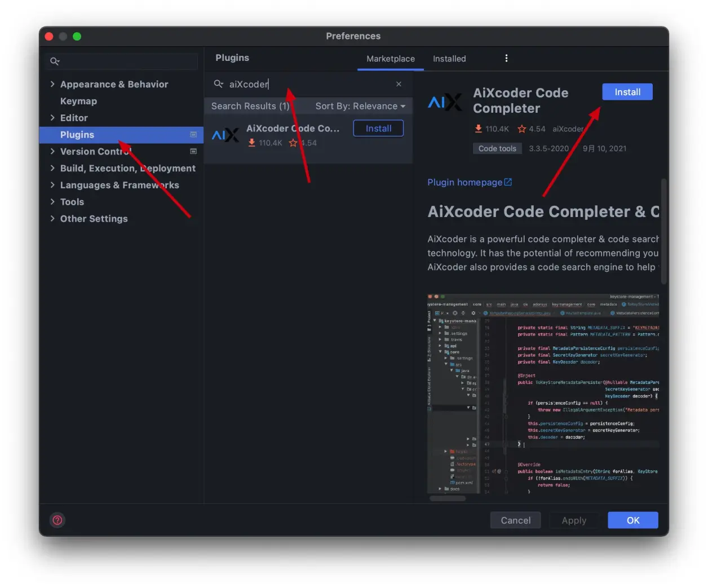Click the 3.3.5-2020 version text

548,148
